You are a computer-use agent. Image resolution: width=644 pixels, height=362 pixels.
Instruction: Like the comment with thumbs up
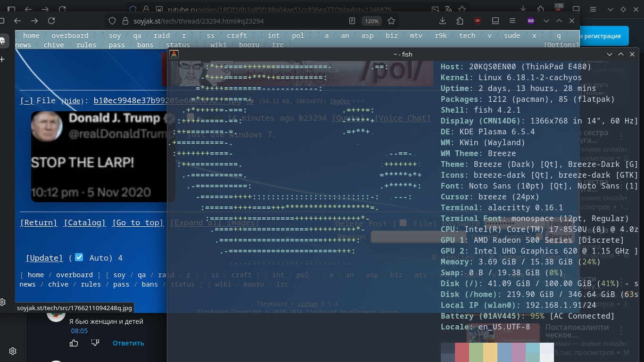click(74, 343)
